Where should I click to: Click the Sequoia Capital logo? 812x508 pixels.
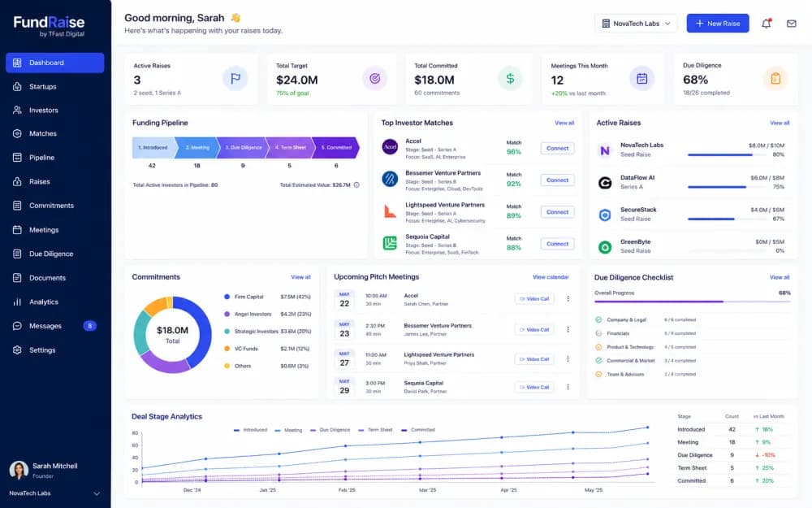[390, 242]
